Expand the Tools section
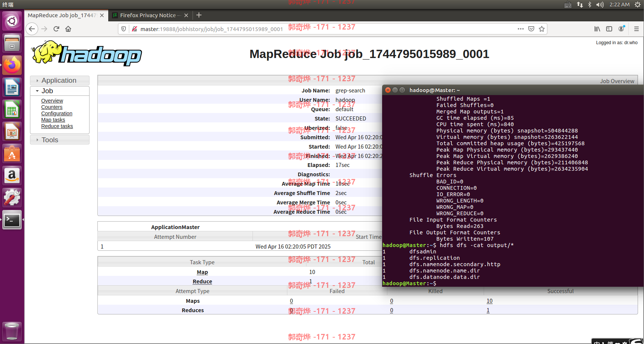Viewport: 644px width, 344px height. pos(60,140)
